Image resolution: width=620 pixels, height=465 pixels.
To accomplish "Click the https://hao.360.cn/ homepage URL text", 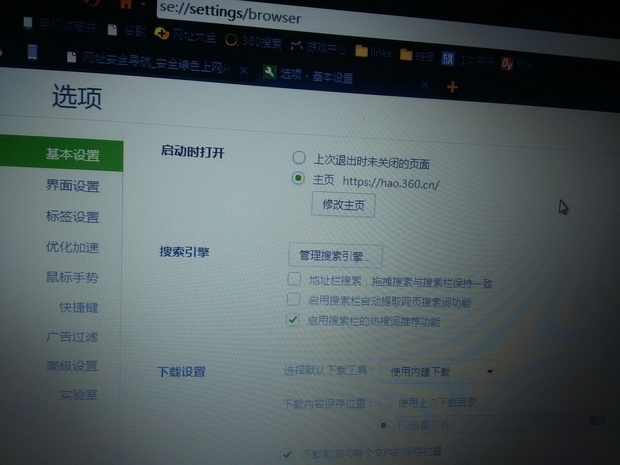I will pos(391,183).
